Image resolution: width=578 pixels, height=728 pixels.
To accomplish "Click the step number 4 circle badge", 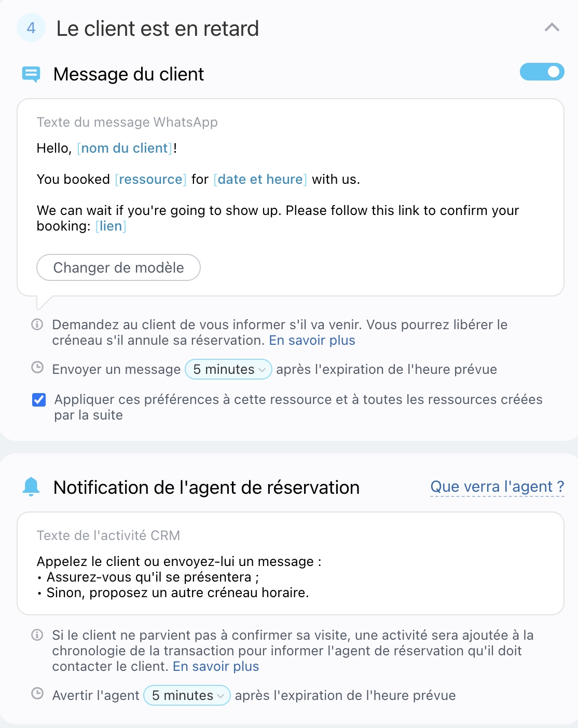I will point(31,28).
